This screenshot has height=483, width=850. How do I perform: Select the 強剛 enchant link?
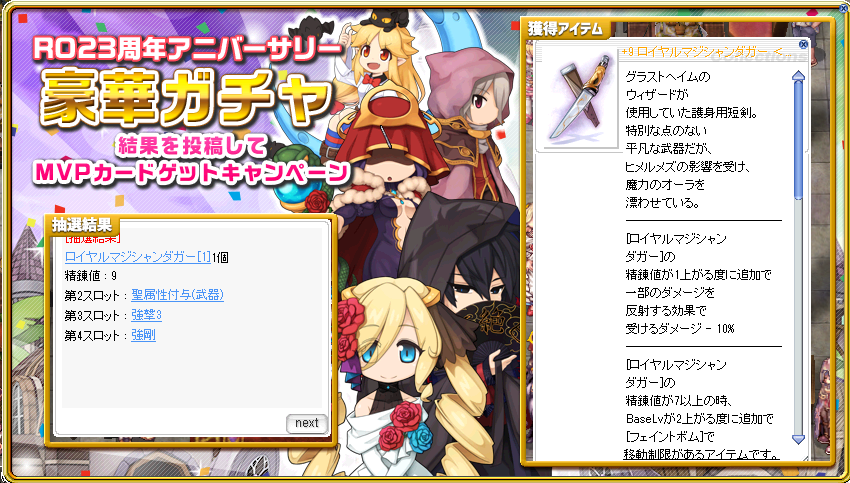143,336
